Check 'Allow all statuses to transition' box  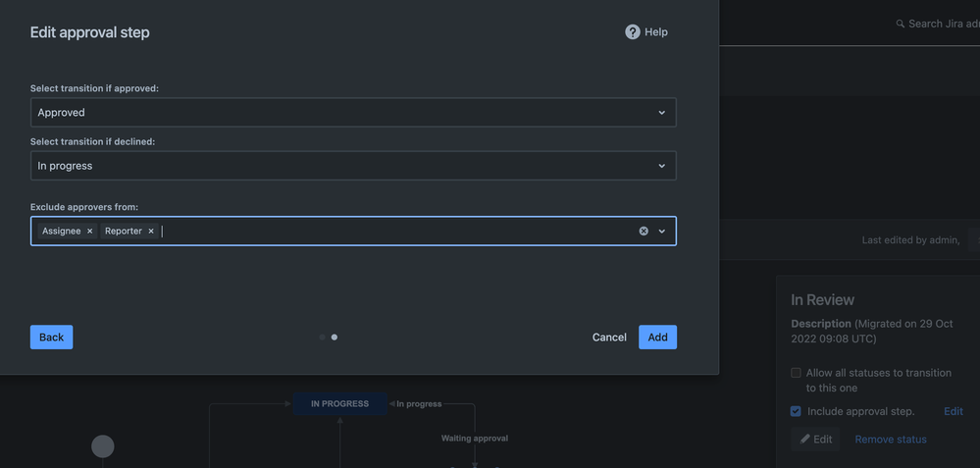pyautogui.click(x=796, y=373)
